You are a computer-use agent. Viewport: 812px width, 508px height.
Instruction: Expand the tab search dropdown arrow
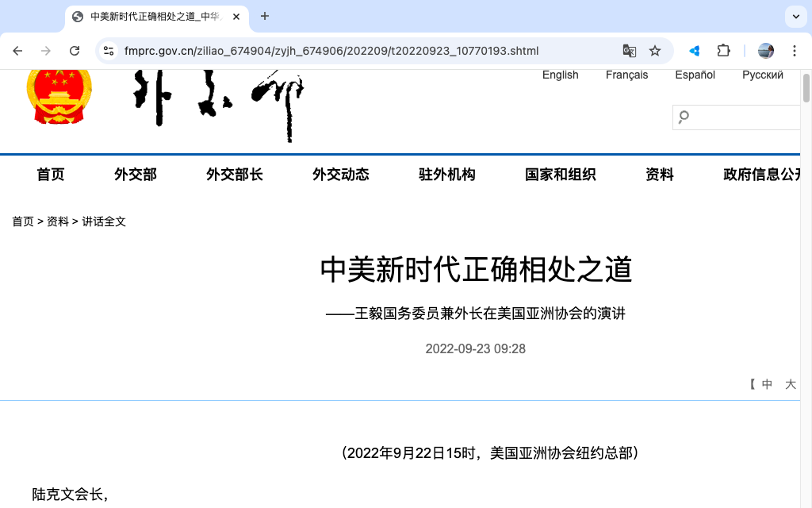795,16
